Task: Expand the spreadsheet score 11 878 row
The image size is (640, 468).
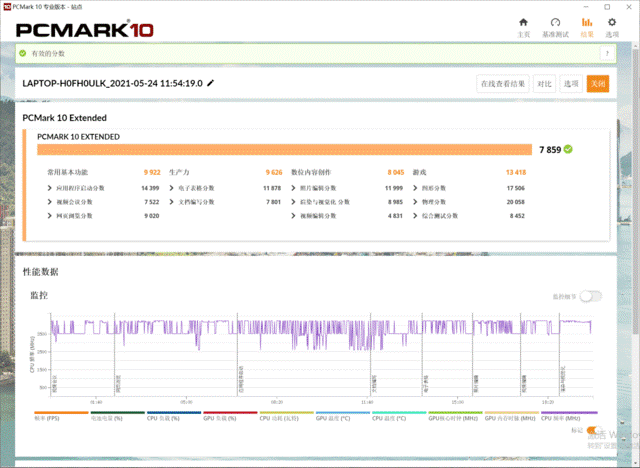Action: point(225,188)
